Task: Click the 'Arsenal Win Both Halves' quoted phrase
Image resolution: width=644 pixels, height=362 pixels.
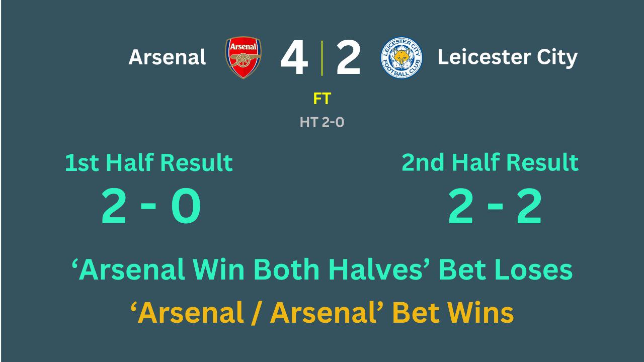Action: 251,270
